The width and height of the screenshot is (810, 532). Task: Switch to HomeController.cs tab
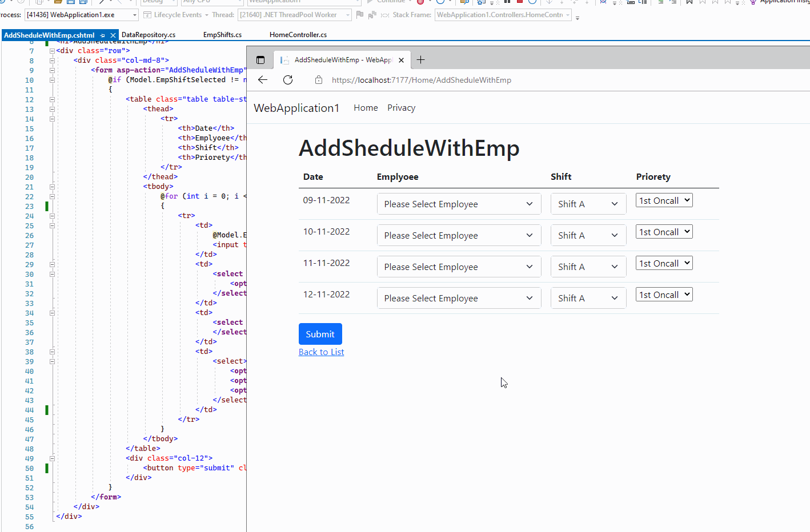[x=298, y=35]
